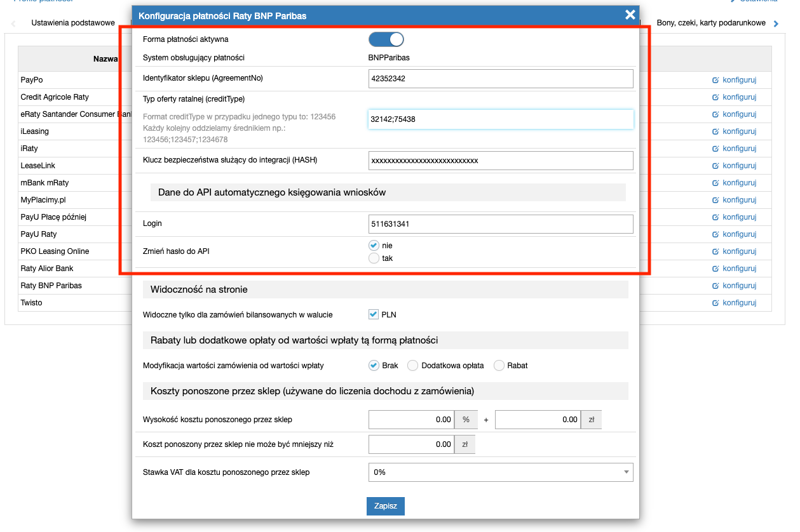Click the Login input field
This screenshot has height=532, width=800.
[x=500, y=224]
